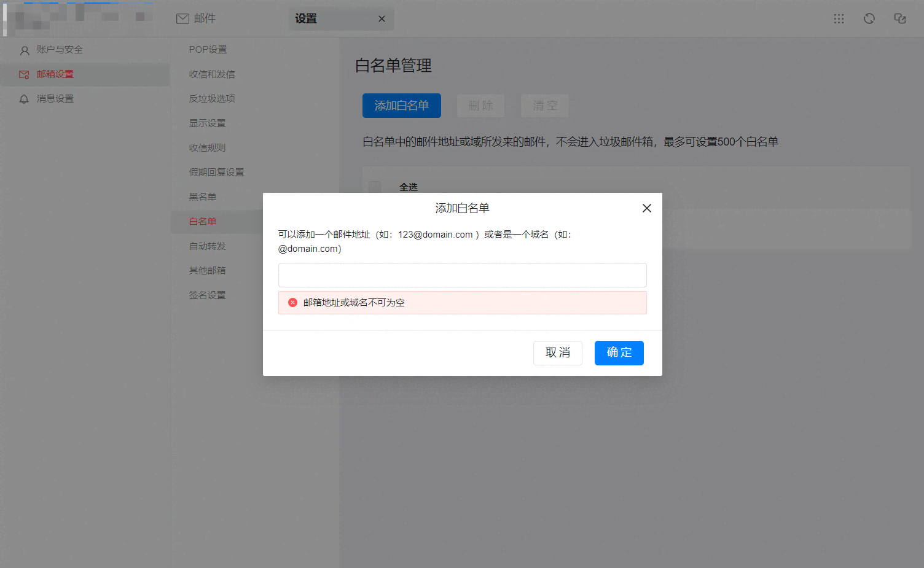Image resolution: width=924 pixels, height=568 pixels.
Task: Click the mail envelope icon in the top bar
Action: 182,18
